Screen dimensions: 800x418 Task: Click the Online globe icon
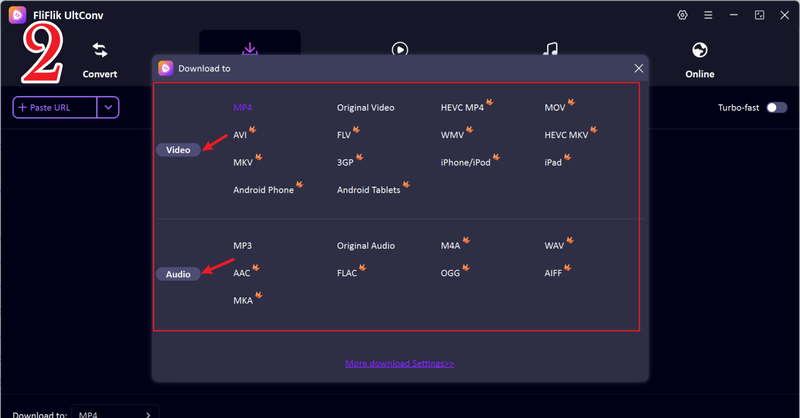click(700, 50)
